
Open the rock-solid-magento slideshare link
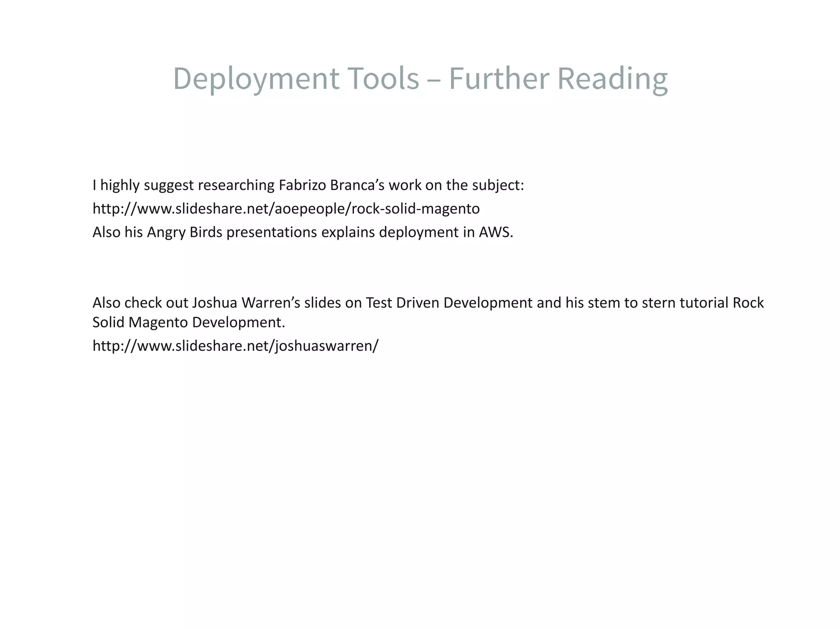coord(286,209)
